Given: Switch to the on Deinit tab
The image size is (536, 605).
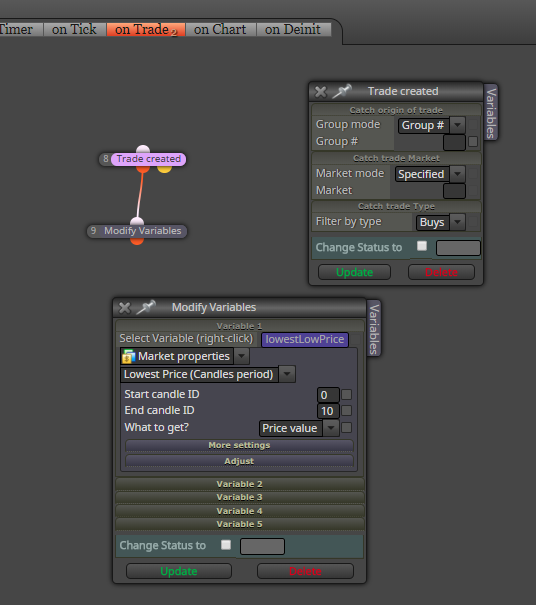Looking at the screenshot, I should (293, 29).
